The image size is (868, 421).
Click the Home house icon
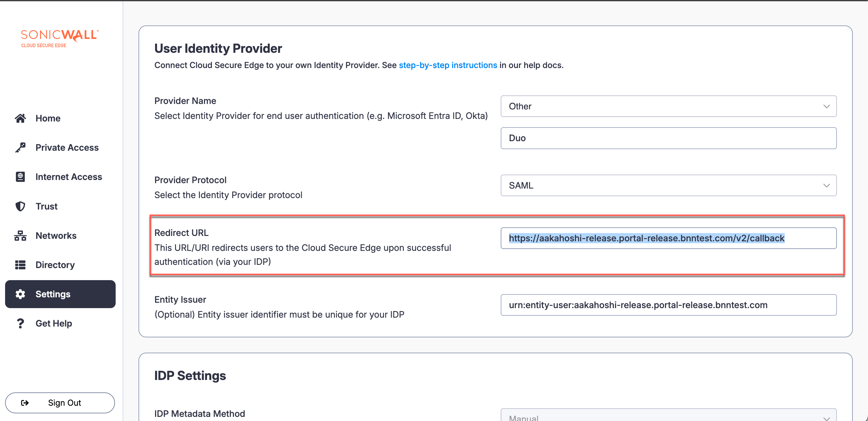(20, 118)
